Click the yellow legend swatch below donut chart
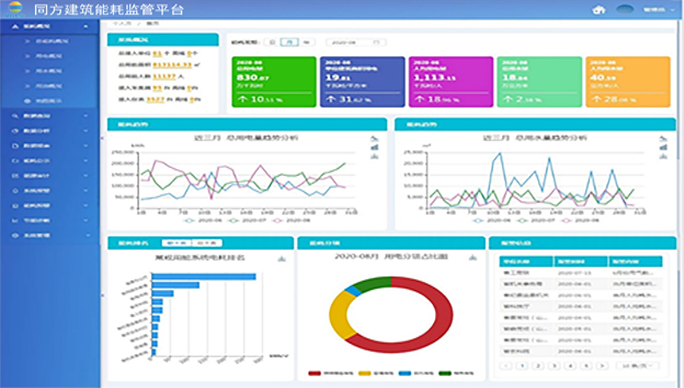This screenshot has width=684, height=388. (x=365, y=374)
